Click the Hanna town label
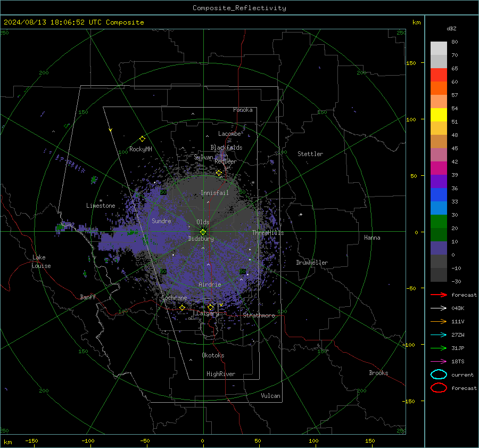The image size is (479, 448). pos(372,238)
